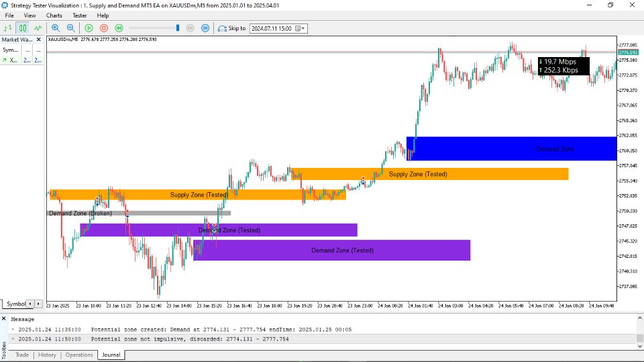Click the Supply Zone (Tested) label near 2752
The image size is (644, 362).
click(x=199, y=195)
